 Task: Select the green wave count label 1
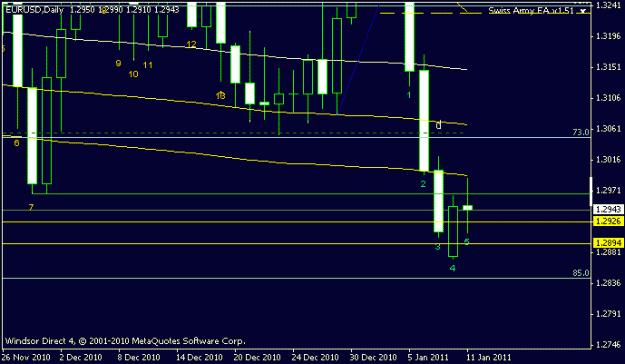(409, 95)
